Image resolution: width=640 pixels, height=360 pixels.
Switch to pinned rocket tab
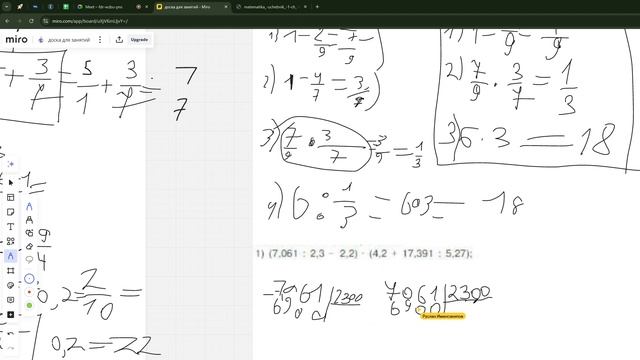point(20,7)
